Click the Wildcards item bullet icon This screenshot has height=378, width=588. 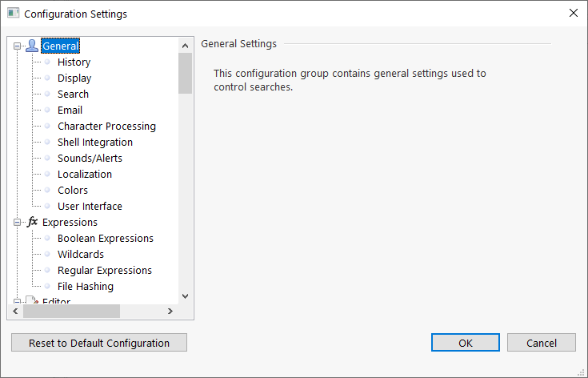click(x=47, y=254)
